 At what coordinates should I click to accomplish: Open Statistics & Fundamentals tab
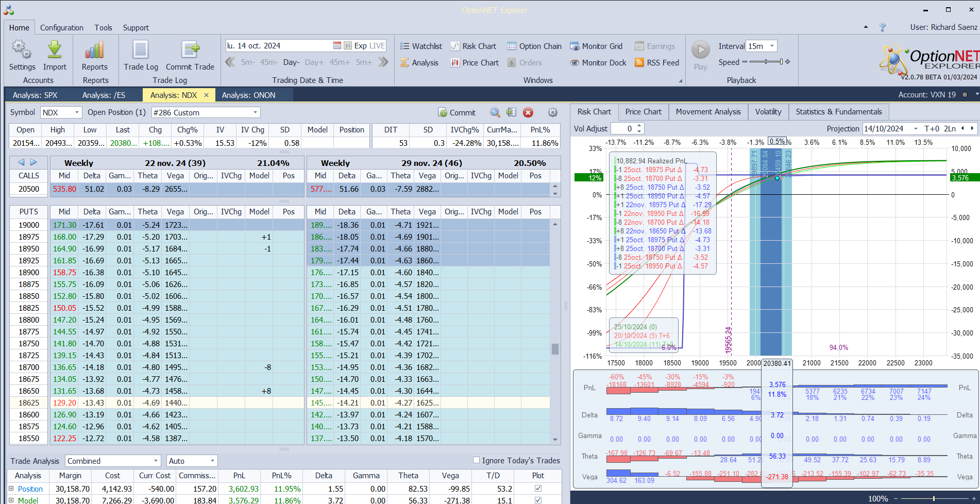(x=838, y=112)
